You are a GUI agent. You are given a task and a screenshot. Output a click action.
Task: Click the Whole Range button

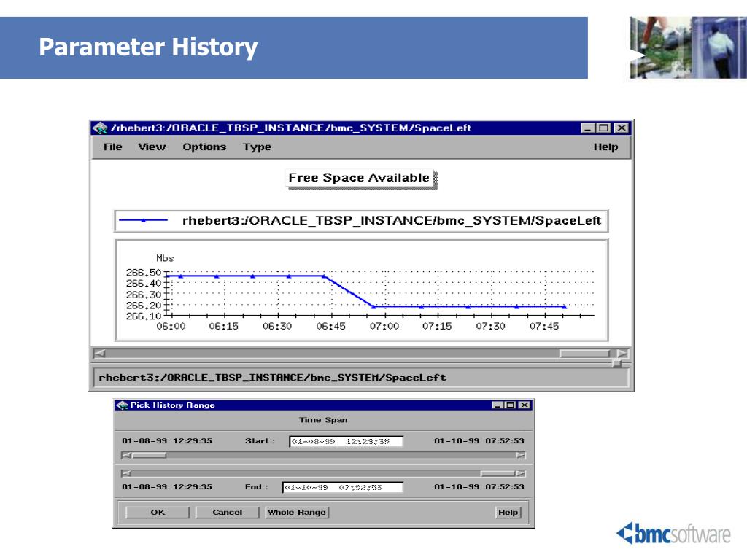point(297,513)
